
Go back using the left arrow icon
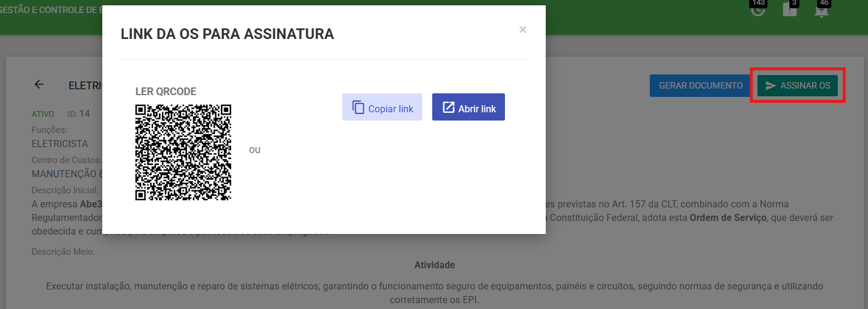[39, 84]
